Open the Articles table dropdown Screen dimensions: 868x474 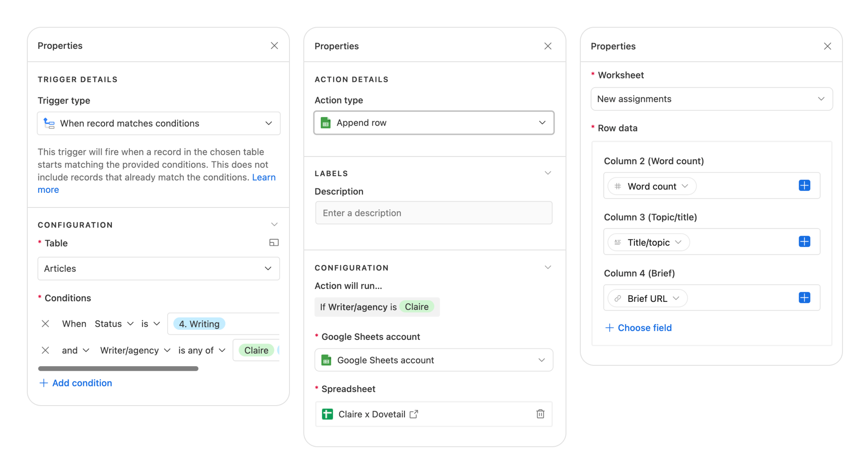click(x=158, y=268)
